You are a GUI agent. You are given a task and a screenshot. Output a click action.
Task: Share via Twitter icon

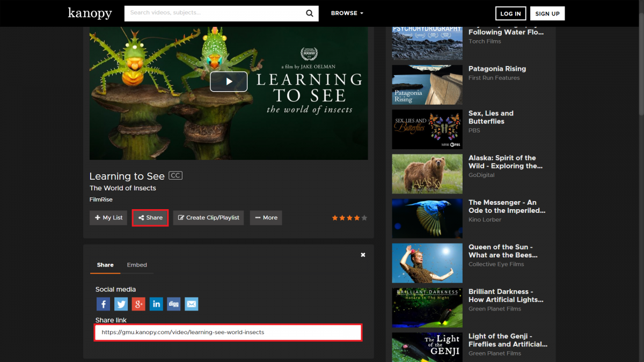point(121,304)
